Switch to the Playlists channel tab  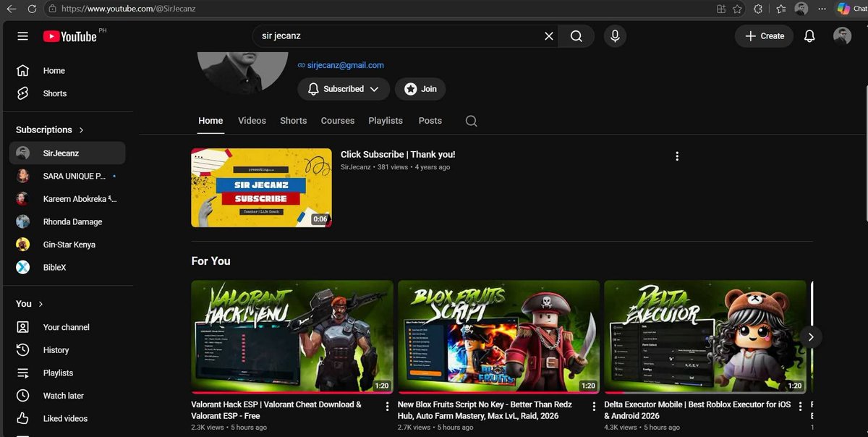(x=386, y=121)
